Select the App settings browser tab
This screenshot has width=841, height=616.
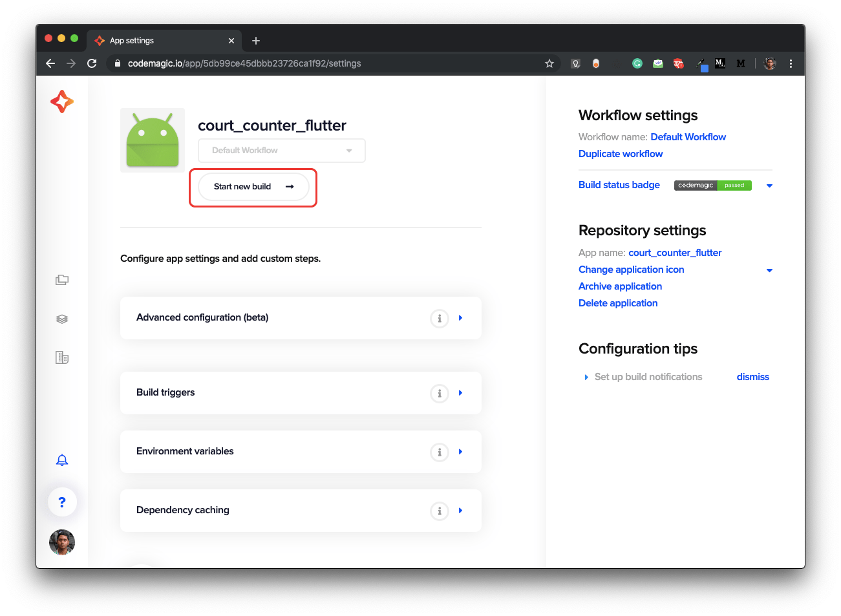[164, 41]
